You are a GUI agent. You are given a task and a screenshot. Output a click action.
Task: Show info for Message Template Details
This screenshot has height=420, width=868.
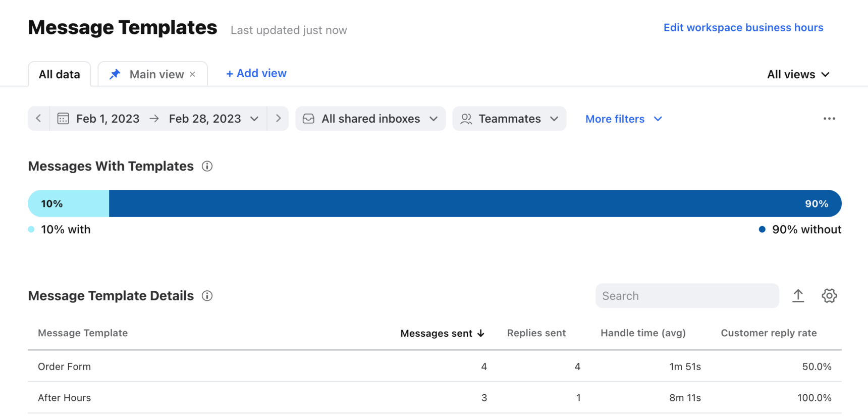coord(207,296)
